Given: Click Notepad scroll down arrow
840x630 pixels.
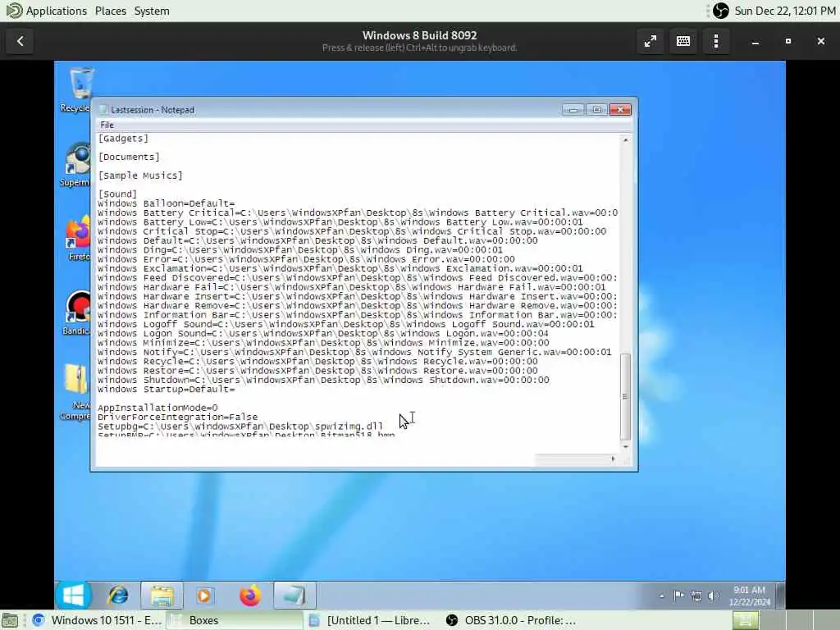Looking at the screenshot, I should click(x=625, y=446).
